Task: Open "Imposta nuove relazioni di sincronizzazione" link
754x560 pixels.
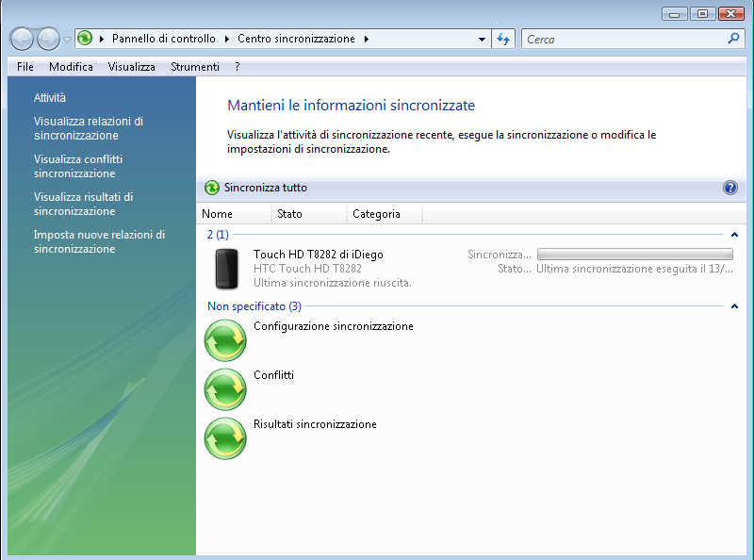Action: tap(99, 241)
